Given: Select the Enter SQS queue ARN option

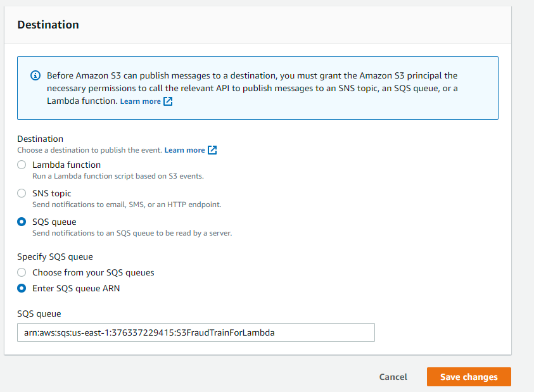Looking at the screenshot, I should click(22, 288).
